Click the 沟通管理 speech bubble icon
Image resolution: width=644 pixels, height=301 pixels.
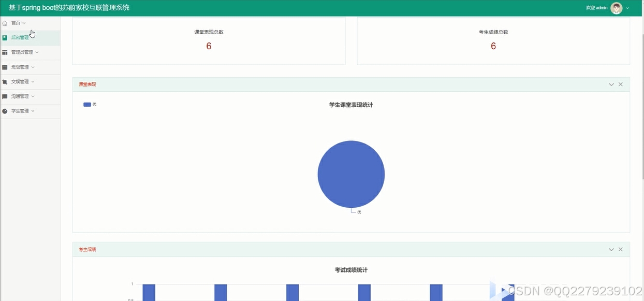point(6,96)
